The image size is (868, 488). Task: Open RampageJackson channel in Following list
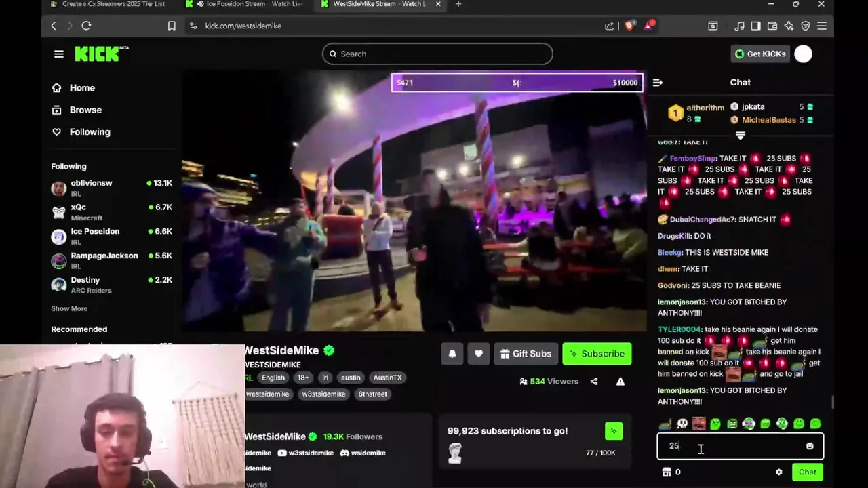pos(112,261)
